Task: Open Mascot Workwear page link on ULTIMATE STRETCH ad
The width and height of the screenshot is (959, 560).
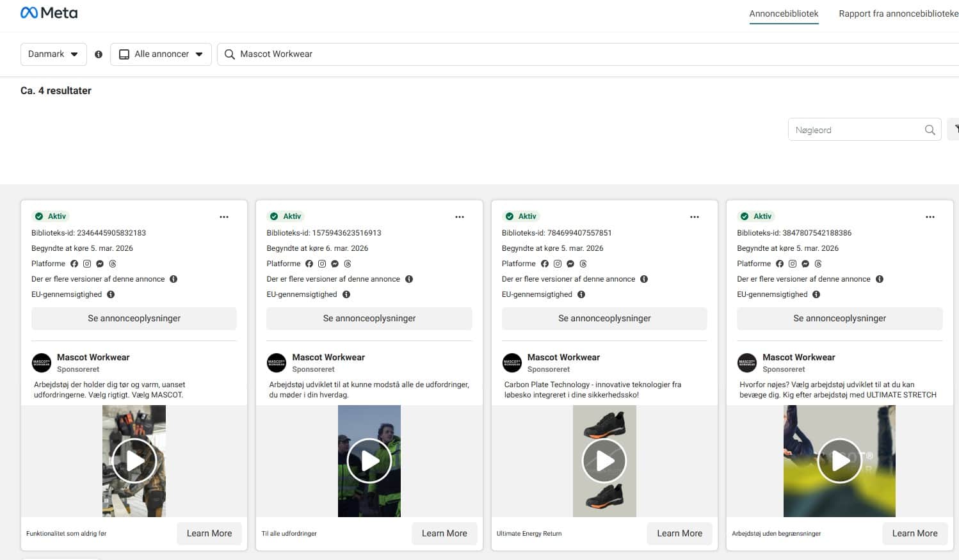Action: [x=798, y=357]
